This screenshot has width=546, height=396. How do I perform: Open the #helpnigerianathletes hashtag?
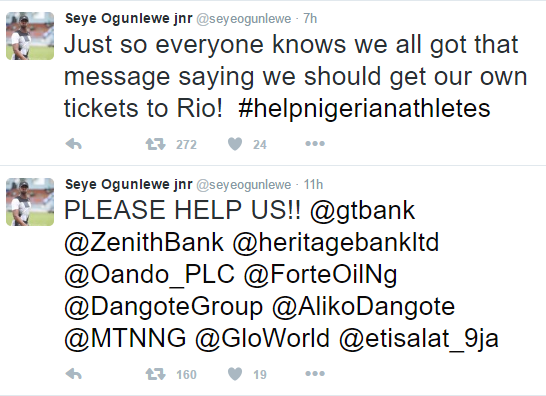pos(364,108)
